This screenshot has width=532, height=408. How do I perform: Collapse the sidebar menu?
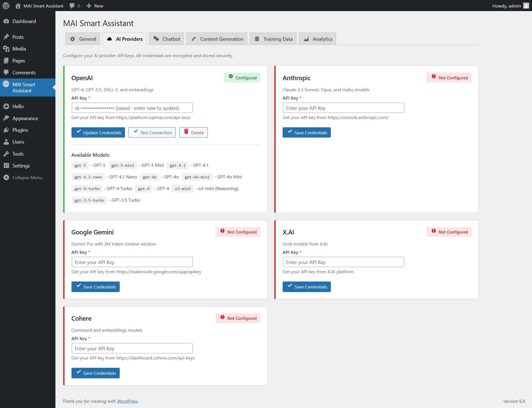click(x=27, y=178)
